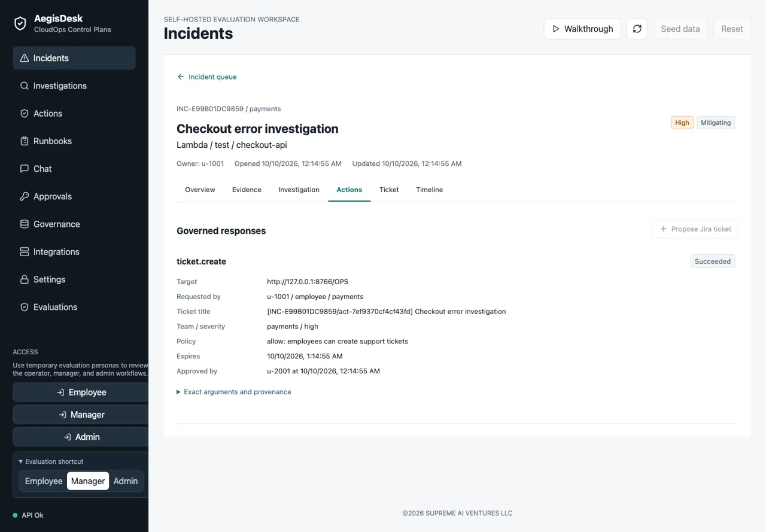Click the target URL http://127.0.0.1:8766/OPS
The width and height of the screenshot is (766, 532).
click(308, 282)
